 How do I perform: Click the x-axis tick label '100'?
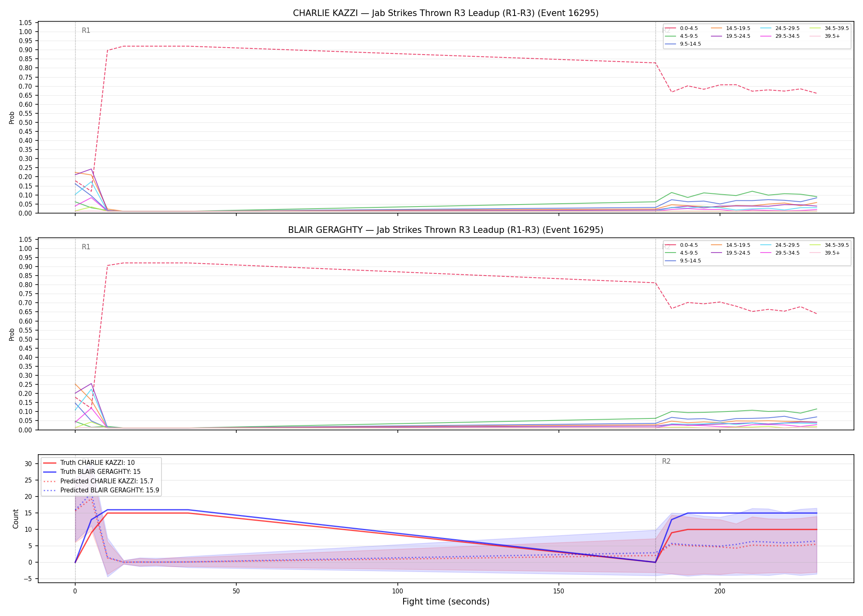coord(397,591)
